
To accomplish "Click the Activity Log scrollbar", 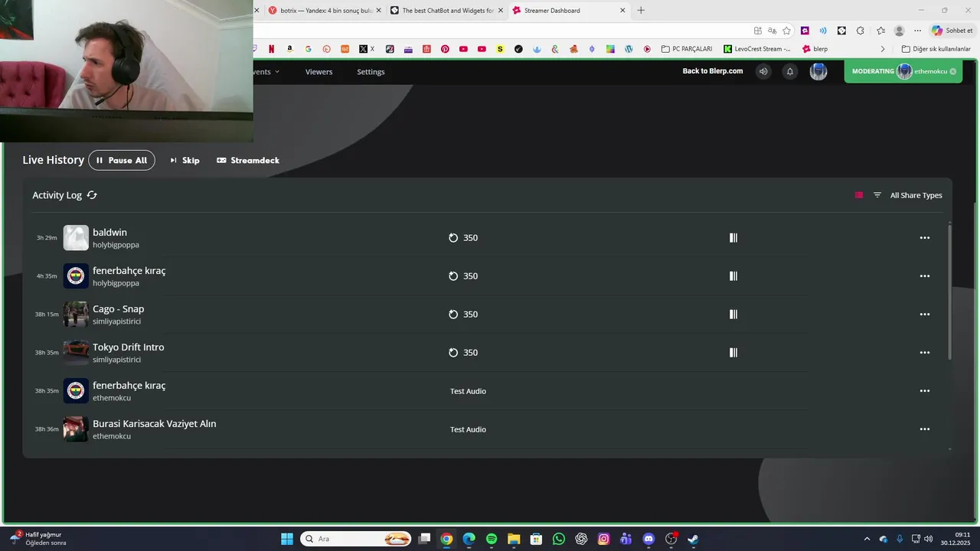I will (x=950, y=291).
